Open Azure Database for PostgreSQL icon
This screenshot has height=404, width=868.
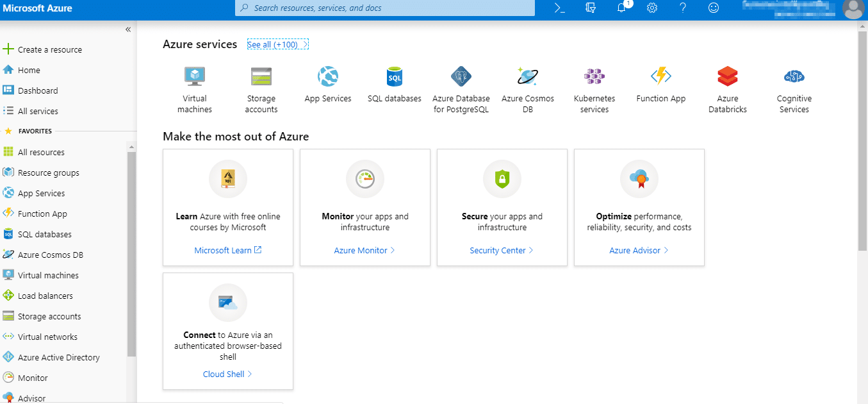point(461,77)
